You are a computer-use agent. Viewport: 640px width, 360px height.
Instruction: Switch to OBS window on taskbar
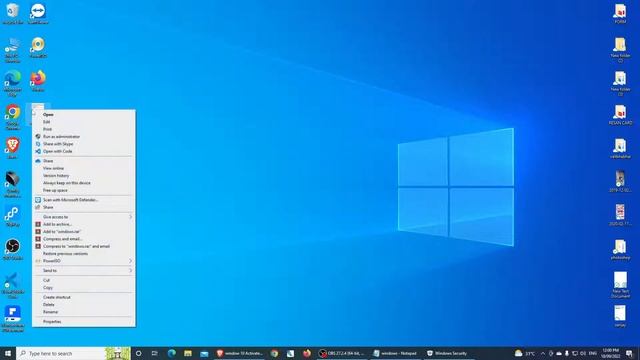click(342, 353)
